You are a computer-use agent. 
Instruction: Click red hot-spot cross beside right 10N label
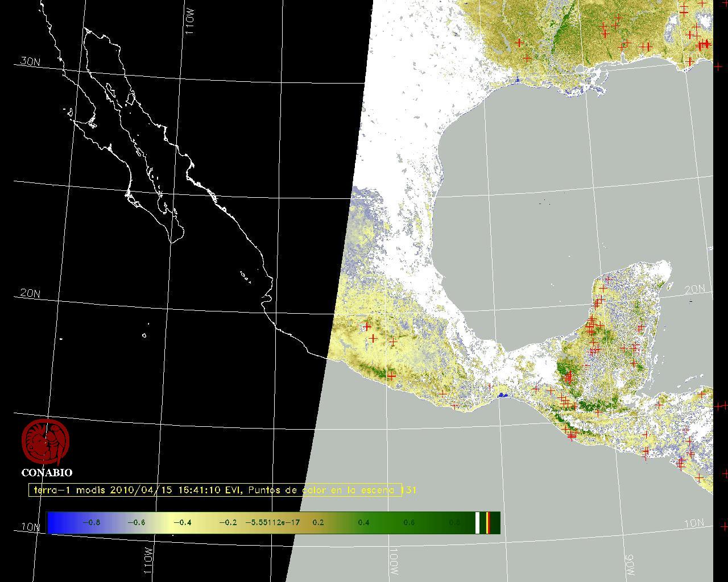724,526
